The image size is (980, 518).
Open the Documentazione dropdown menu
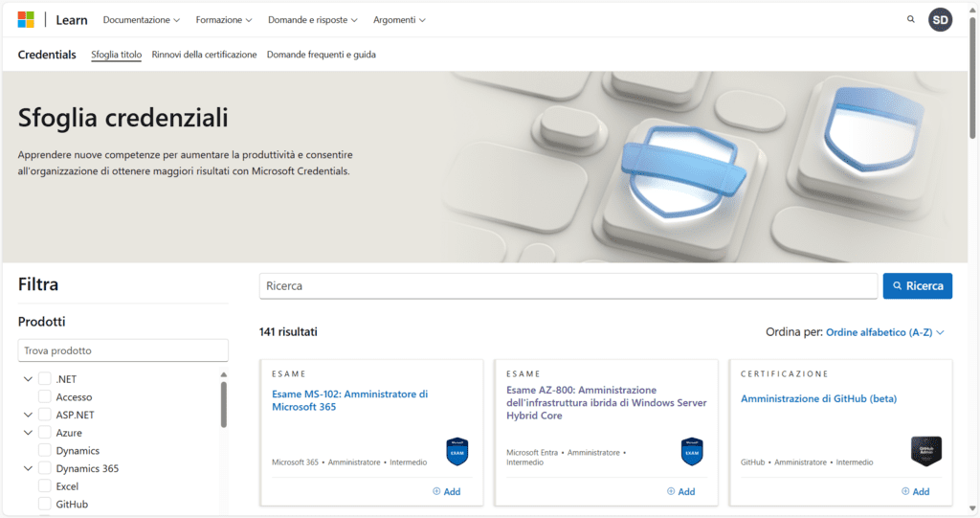coord(142,20)
